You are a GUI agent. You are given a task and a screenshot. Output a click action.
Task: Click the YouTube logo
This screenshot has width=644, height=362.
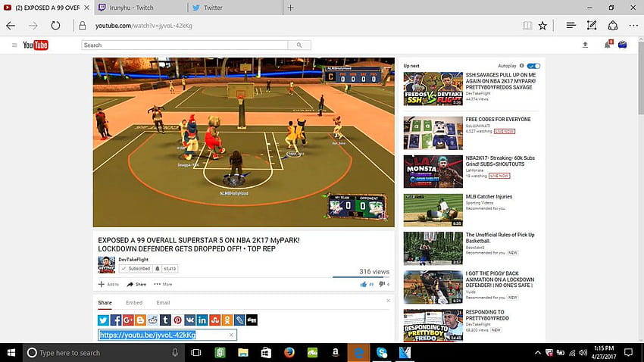(x=36, y=45)
